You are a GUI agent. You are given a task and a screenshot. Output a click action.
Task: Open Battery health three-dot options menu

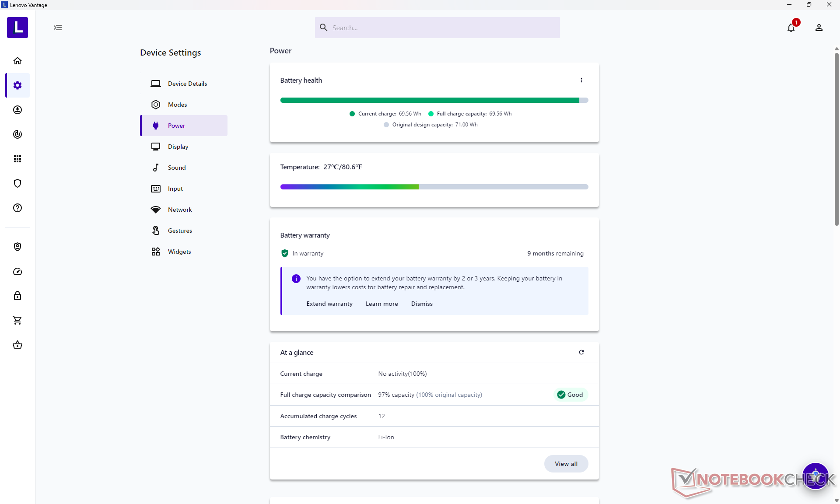tap(581, 80)
